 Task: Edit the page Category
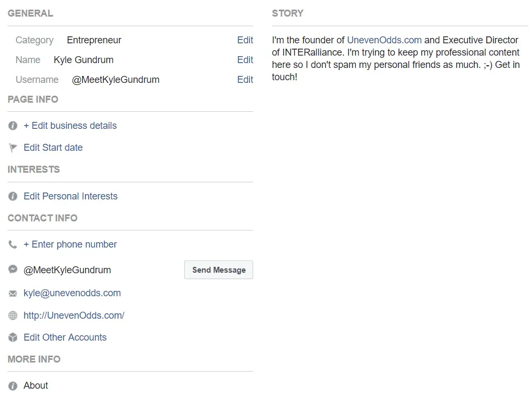(x=245, y=40)
